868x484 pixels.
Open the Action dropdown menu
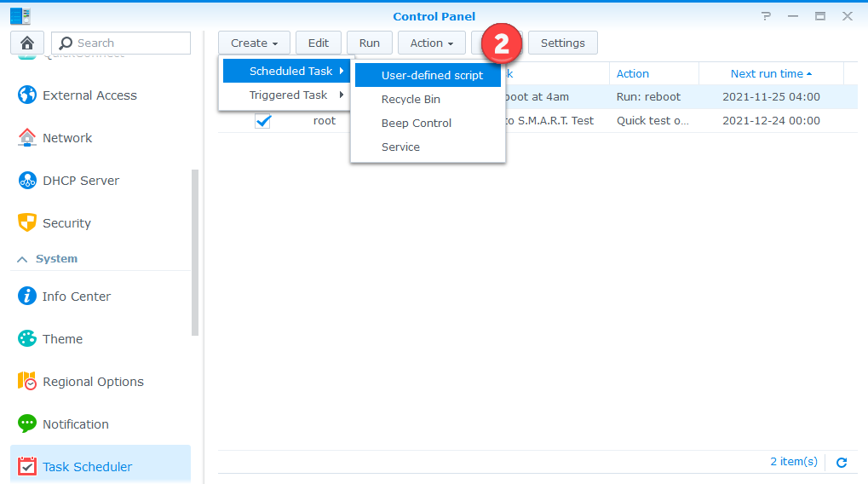pos(431,43)
